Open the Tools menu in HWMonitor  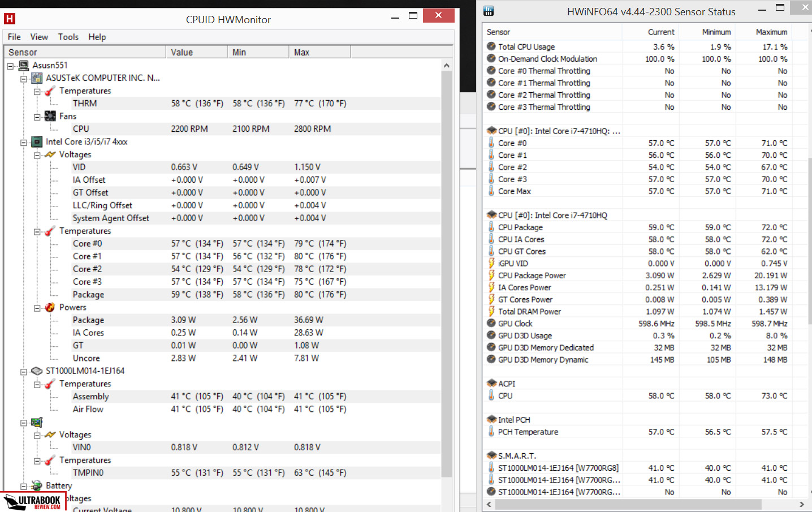[x=68, y=37]
